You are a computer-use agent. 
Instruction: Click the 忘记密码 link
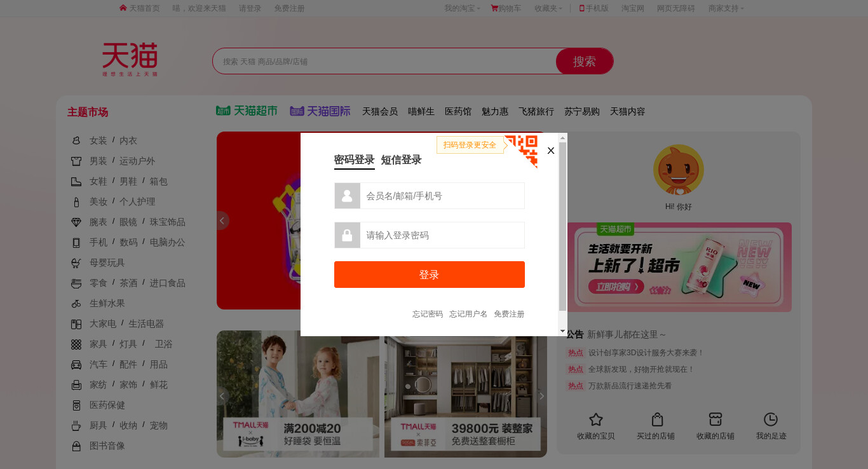click(428, 314)
